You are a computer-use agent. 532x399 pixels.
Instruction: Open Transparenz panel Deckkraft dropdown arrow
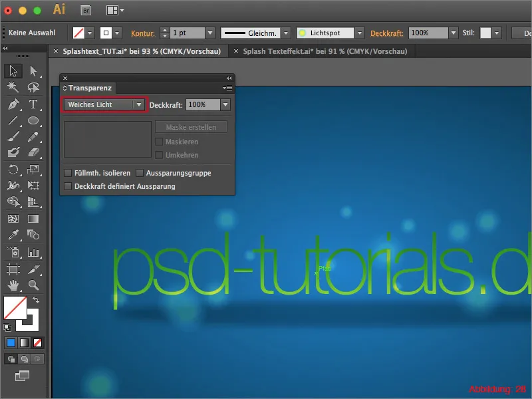pos(225,105)
